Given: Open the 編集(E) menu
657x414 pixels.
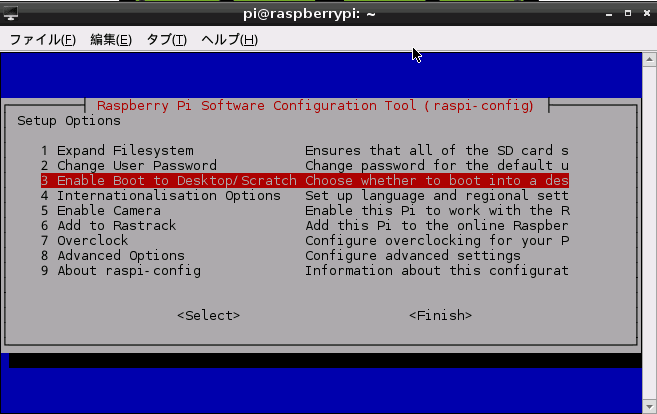Looking at the screenshot, I should pyautogui.click(x=111, y=40).
